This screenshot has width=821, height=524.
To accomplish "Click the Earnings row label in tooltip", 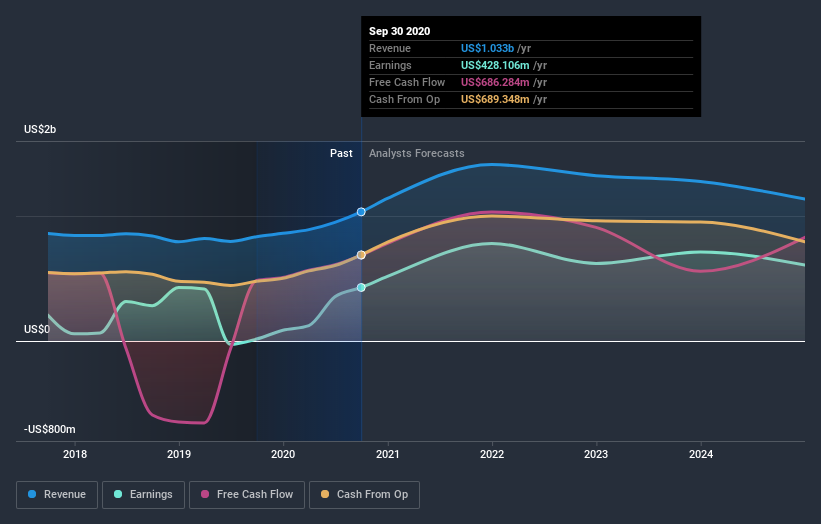I will point(390,65).
